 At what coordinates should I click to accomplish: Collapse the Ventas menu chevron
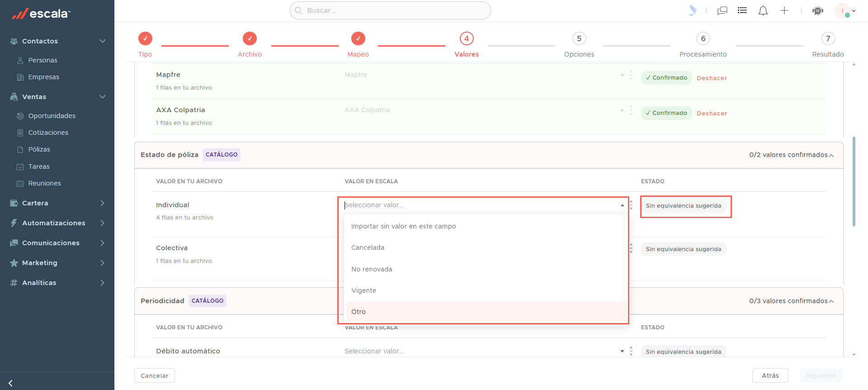pos(103,97)
